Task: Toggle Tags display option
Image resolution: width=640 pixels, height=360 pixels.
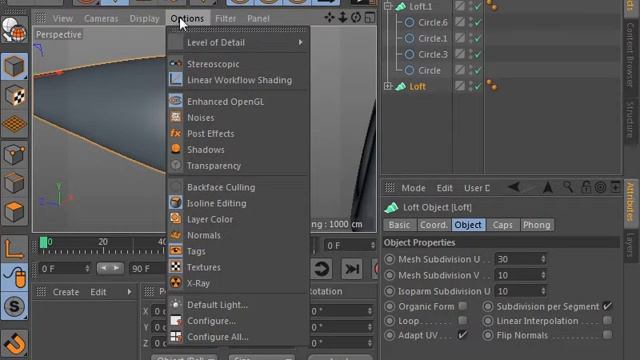Action: [x=238, y=251]
